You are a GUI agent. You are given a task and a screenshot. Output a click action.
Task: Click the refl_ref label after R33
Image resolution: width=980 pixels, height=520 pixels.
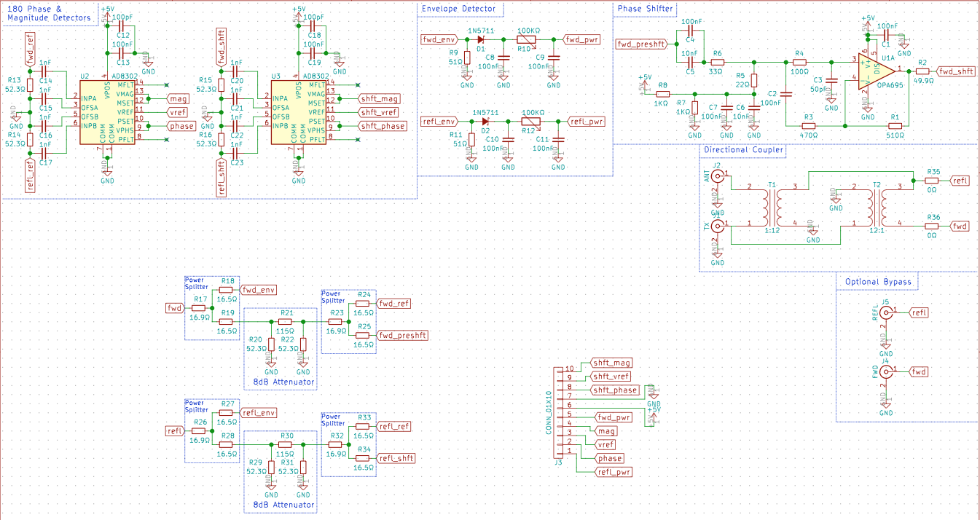point(394,427)
